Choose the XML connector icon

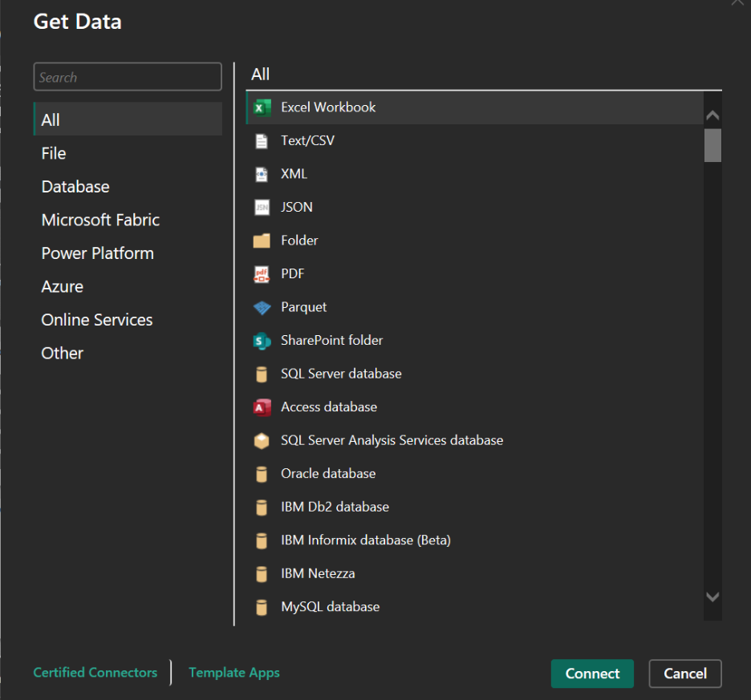click(262, 174)
